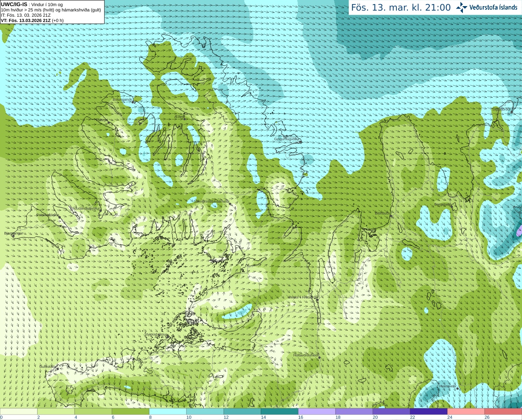The width and height of the screenshot is (522, 420).
Task: Click the Stykkishólmur station label
Action: [156, 334]
